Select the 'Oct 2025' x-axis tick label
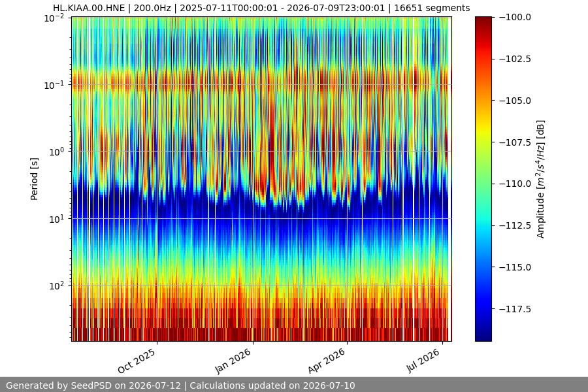Screen dimensions: 588x392 click(x=137, y=361)
